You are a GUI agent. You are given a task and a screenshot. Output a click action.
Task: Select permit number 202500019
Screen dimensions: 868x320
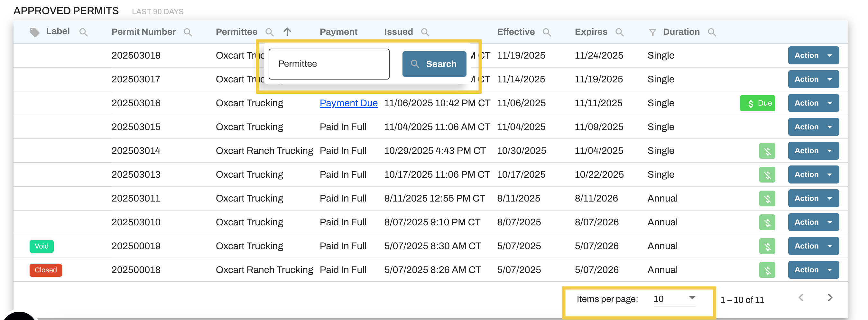coord(136,246)
